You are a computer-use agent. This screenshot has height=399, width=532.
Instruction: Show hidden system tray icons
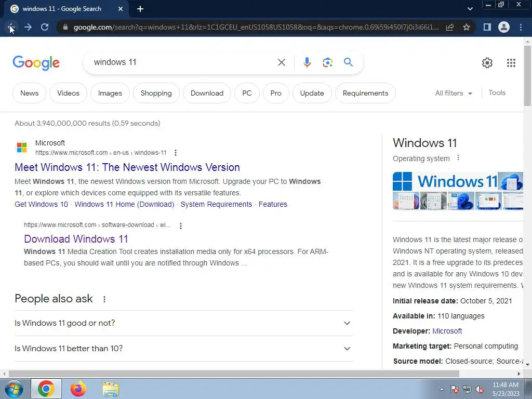(442, 389)
